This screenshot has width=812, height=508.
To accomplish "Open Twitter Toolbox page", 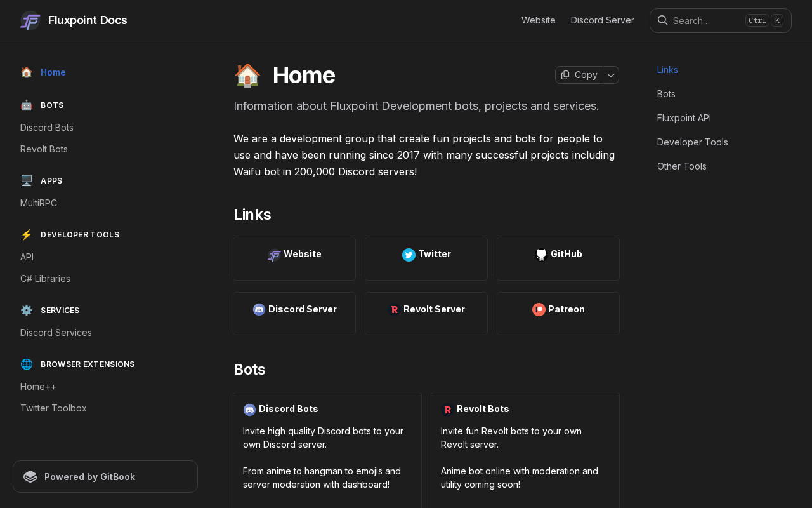I will point(53,408).
